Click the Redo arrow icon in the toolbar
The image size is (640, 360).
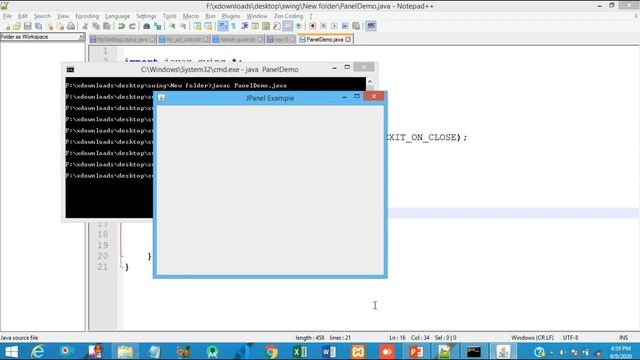132,26
